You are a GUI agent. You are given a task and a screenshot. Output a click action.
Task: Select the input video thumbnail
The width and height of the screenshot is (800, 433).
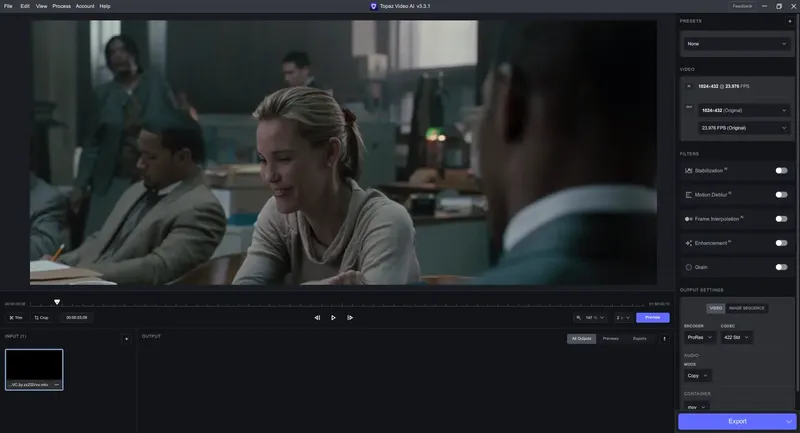click(x=34, y=370)
